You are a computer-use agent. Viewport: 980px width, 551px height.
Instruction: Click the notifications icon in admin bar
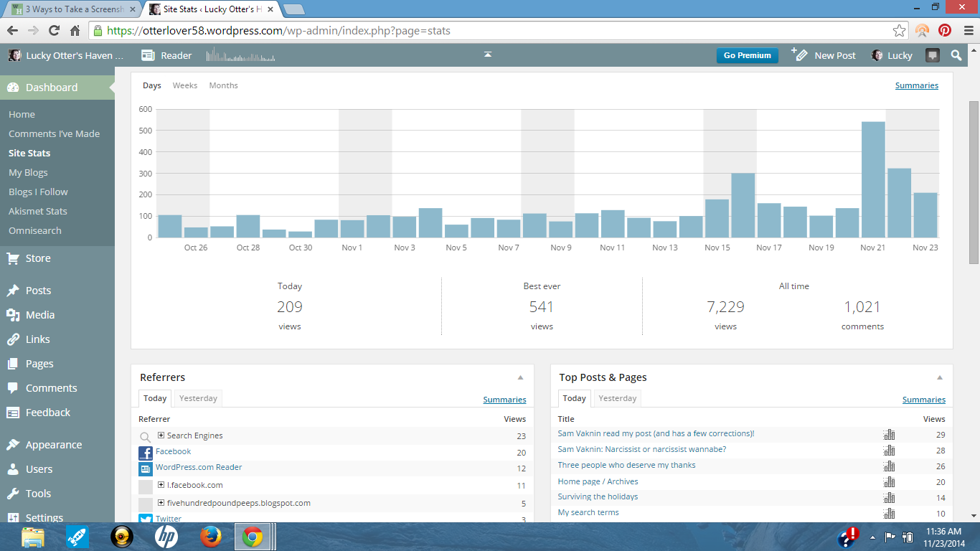932,55
